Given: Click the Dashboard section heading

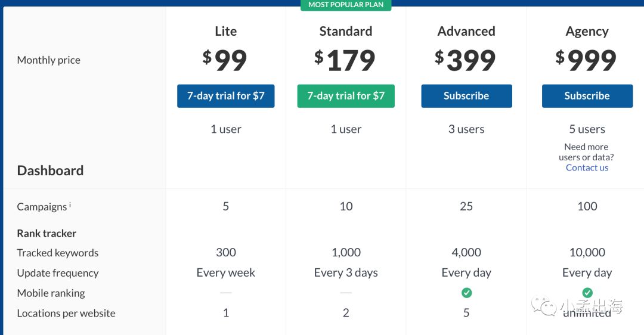Looking at the screenshot, I should 50,170.
